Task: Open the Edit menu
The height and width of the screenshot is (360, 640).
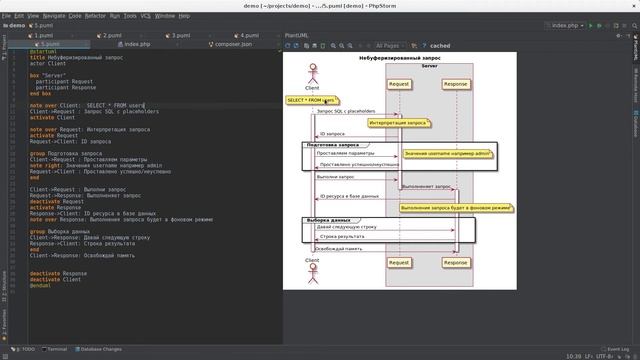Action: (19, 16)
